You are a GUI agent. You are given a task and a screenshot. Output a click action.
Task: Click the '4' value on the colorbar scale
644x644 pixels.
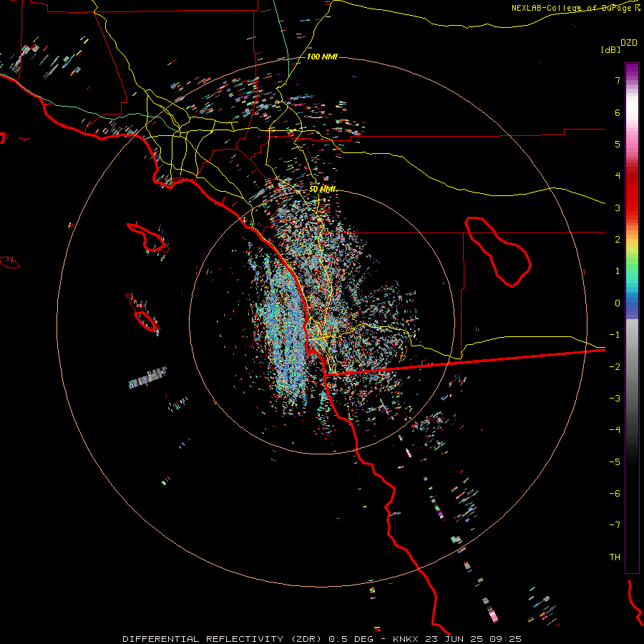(618, 176)
